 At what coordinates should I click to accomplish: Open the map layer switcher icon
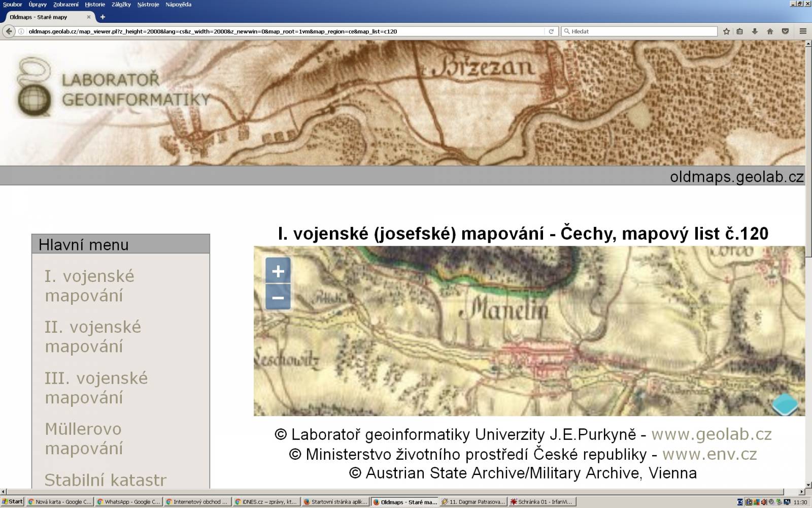coord(785,404)
